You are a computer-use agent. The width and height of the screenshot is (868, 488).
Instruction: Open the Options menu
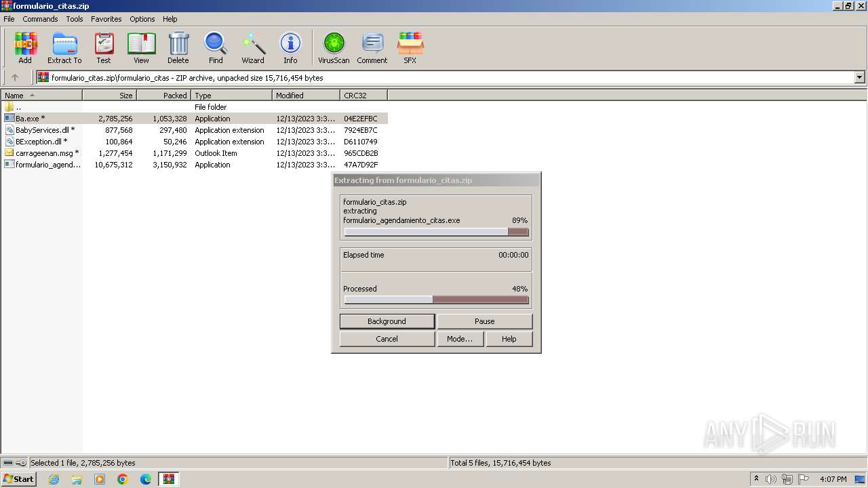[142, 19]
